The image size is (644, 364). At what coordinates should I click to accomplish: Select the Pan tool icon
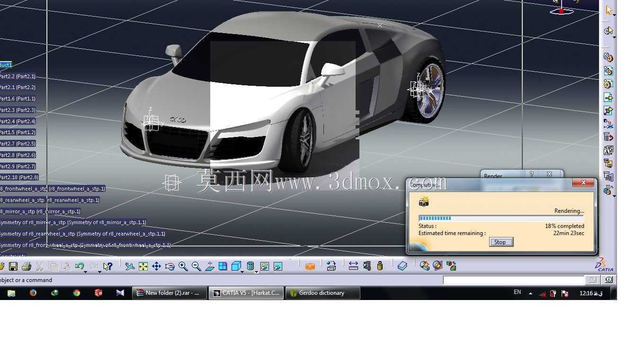click(156, 266)
